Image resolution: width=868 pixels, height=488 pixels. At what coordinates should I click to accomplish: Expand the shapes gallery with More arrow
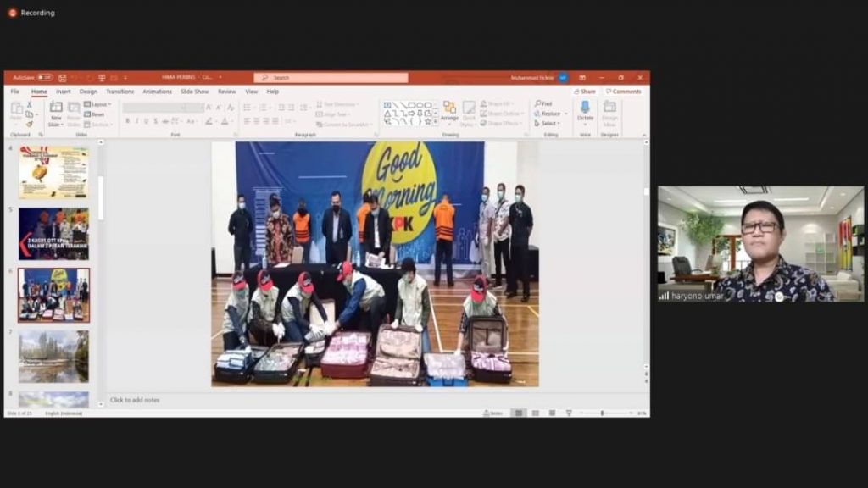click(436, 121)
